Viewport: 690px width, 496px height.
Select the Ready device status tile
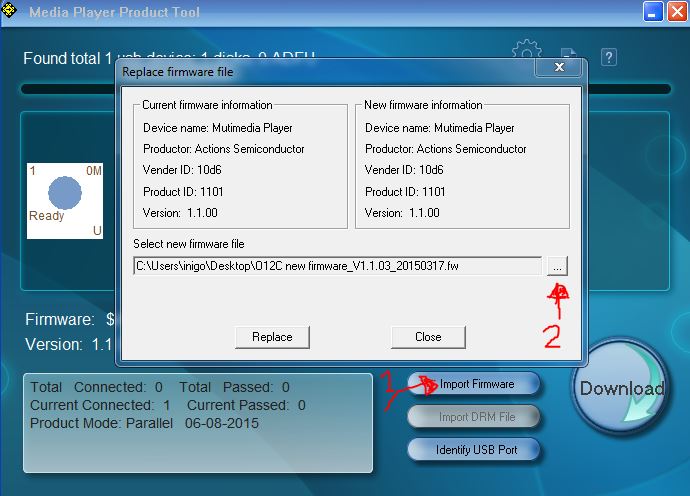tap(65, 200)
